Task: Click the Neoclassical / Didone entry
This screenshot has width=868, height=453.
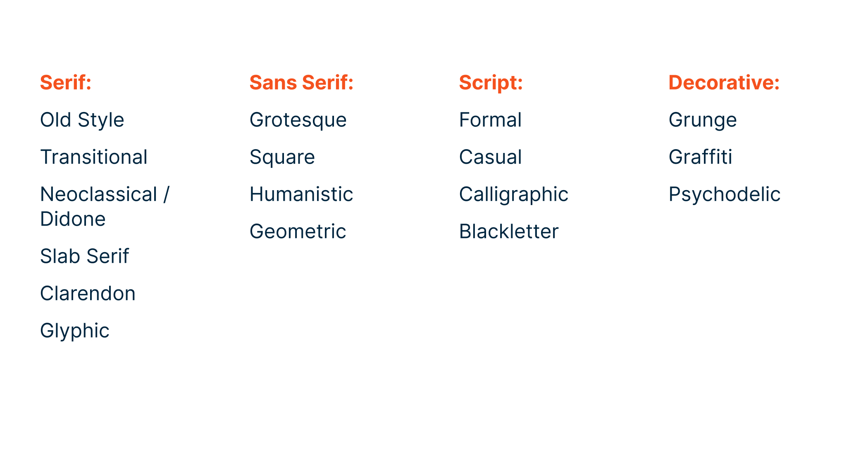Action: coord(104,206)
